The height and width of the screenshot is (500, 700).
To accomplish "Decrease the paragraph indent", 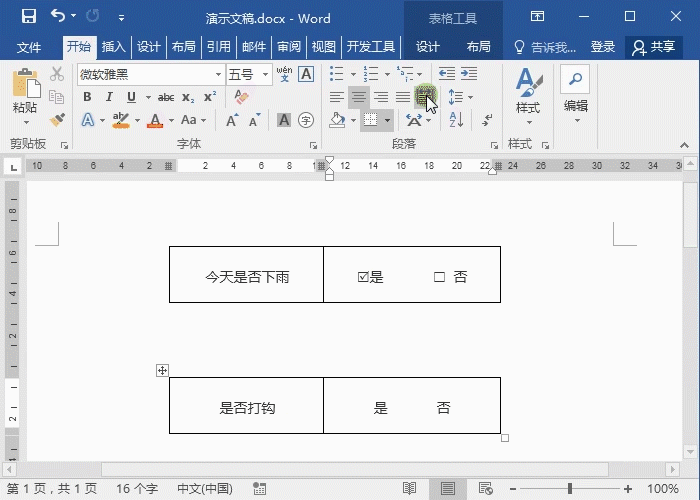I will [446, 74].
